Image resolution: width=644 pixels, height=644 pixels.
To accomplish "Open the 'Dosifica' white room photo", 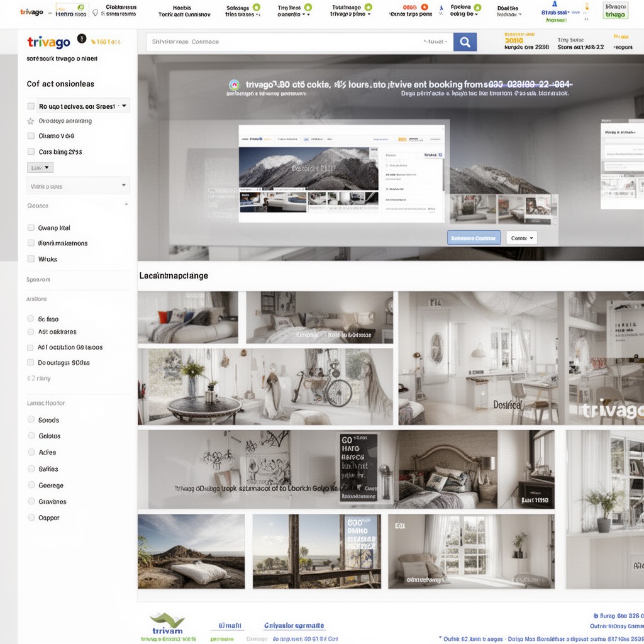I will (x=478, y=358).
